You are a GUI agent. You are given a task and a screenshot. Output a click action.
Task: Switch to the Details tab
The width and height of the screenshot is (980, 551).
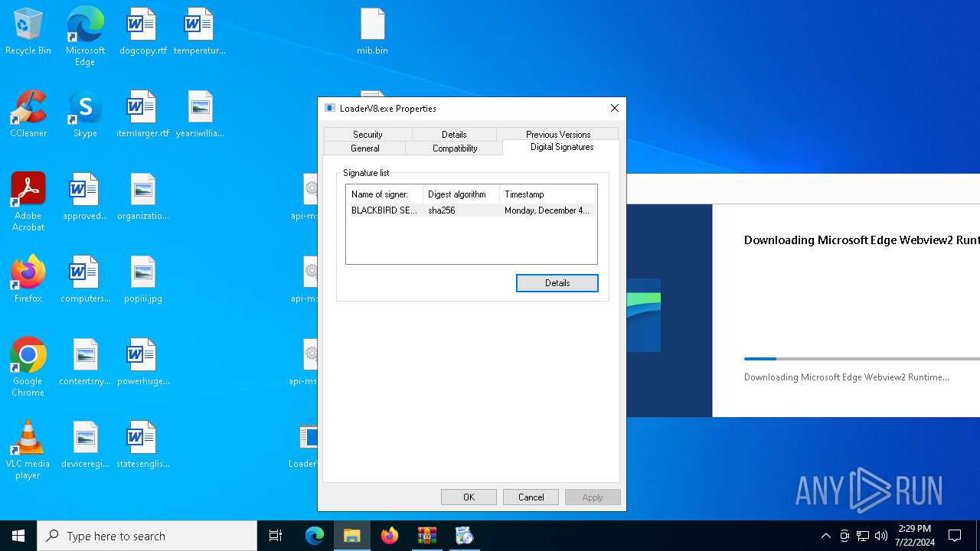tap(454, 134)
